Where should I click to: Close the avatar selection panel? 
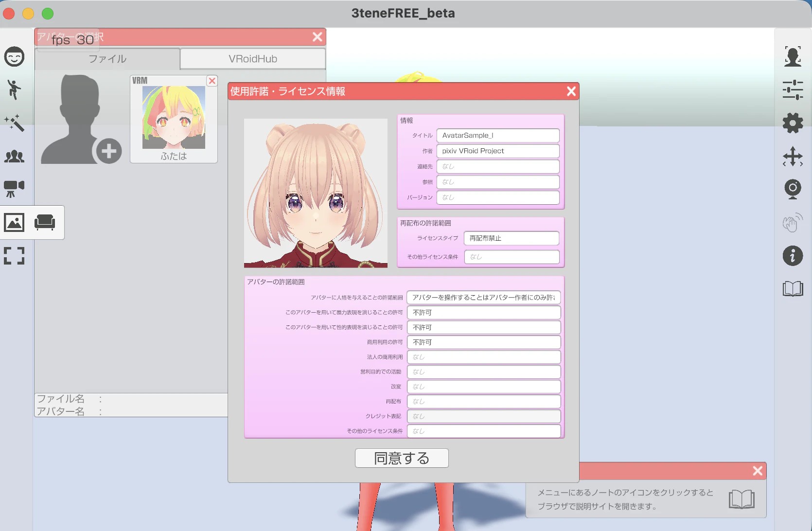point(318,37)
